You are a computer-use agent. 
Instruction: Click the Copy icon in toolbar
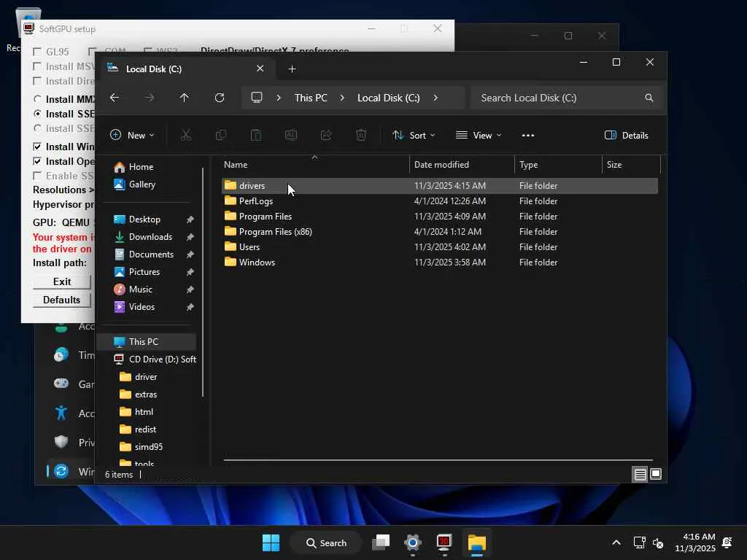220,135
